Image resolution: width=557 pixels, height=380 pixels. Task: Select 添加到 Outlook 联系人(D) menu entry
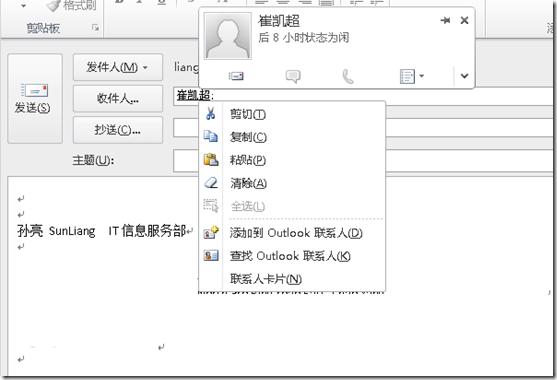coord(292,233)
